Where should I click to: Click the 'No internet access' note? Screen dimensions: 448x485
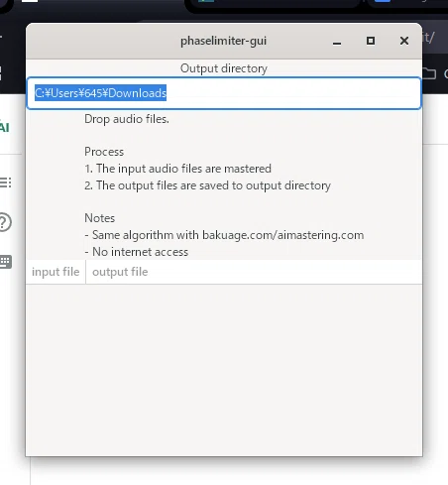[137, 252]
